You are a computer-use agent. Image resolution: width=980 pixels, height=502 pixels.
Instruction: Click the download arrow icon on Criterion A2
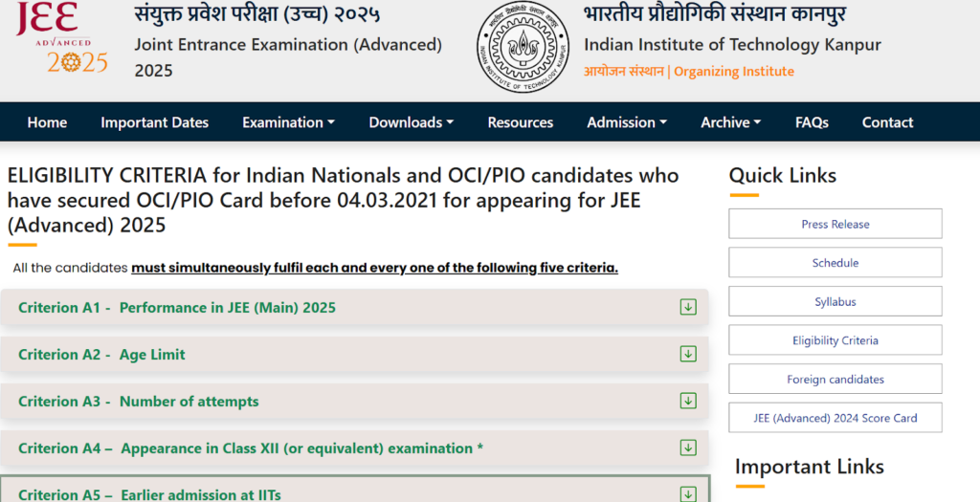[x=688, y=354]
